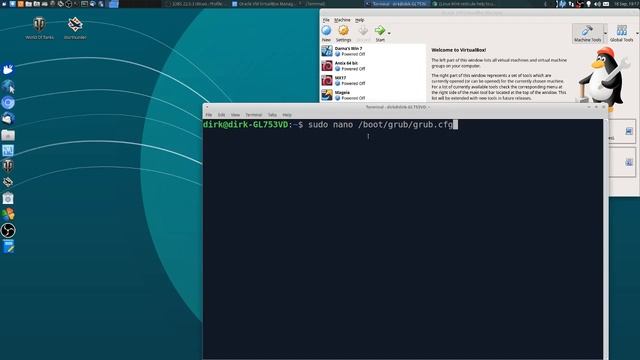Open the text editor notepad dock icon
Screen dimensions: 640x360
(x=8, y=247)
